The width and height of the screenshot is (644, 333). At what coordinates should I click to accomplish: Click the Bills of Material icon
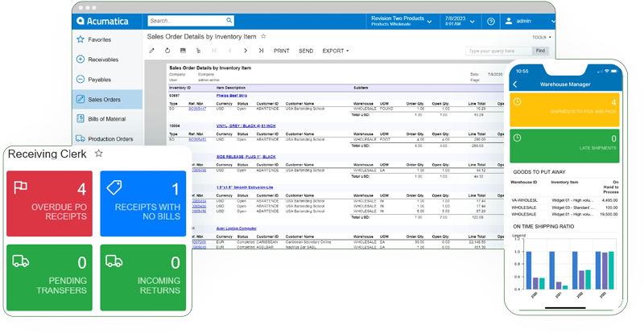coord(80,119)
